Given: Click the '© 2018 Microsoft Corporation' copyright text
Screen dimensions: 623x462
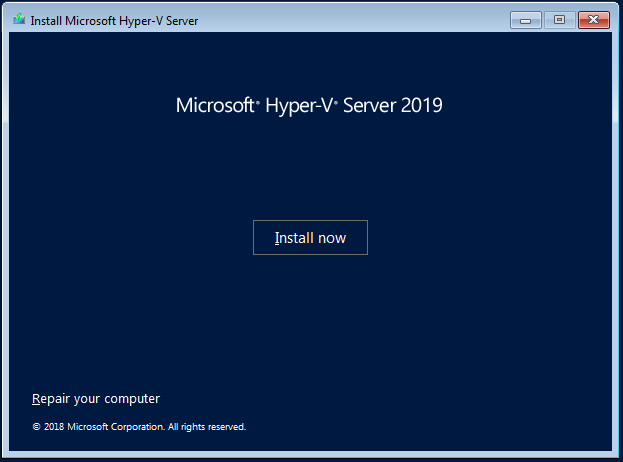Looking at the screenshot, I should (x=139, y=427).
